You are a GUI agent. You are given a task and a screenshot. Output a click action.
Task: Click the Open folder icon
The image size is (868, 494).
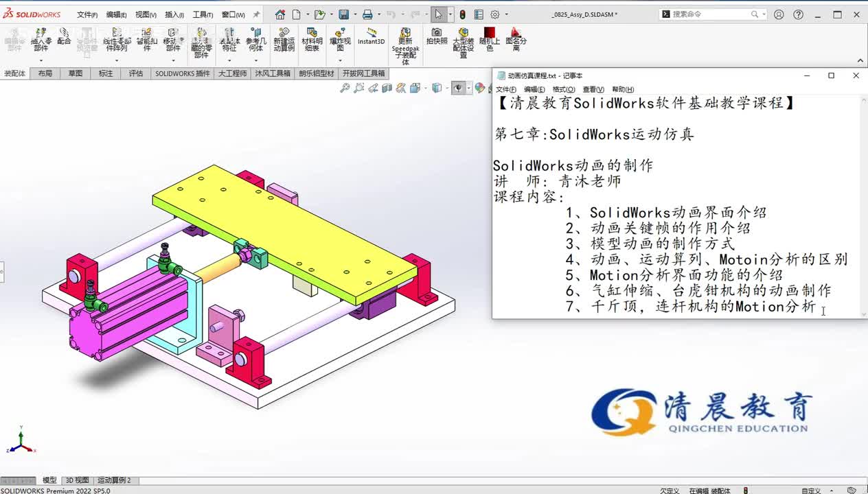pos(319,14)
